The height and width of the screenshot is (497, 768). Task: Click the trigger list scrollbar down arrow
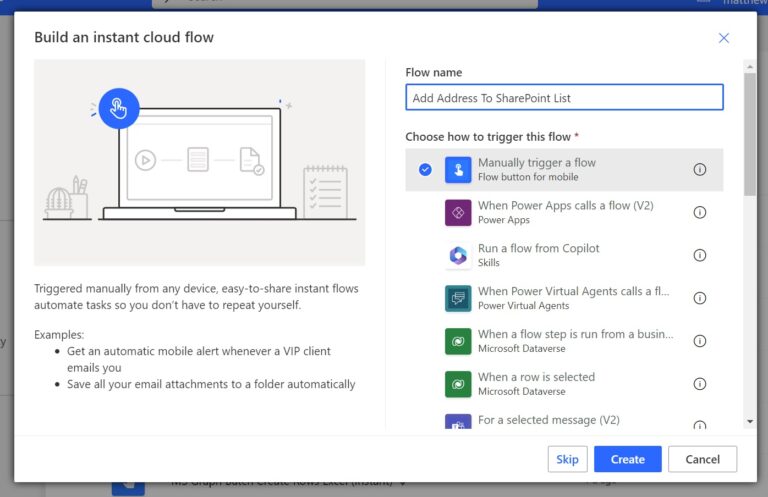click(750, 422)
